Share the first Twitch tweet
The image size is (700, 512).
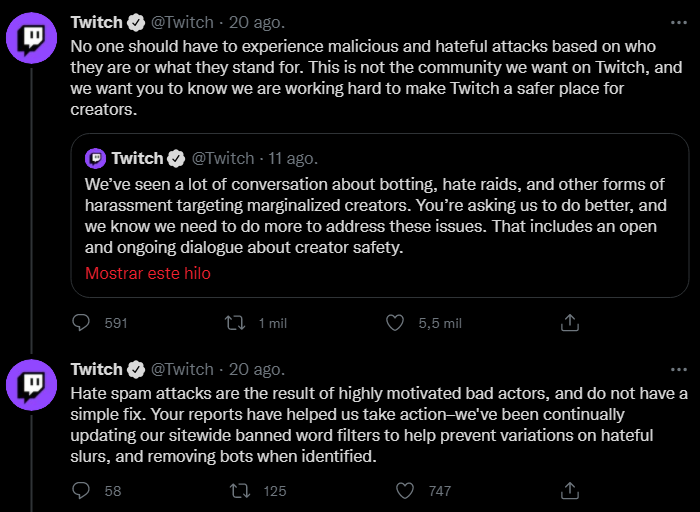[570, 323]
